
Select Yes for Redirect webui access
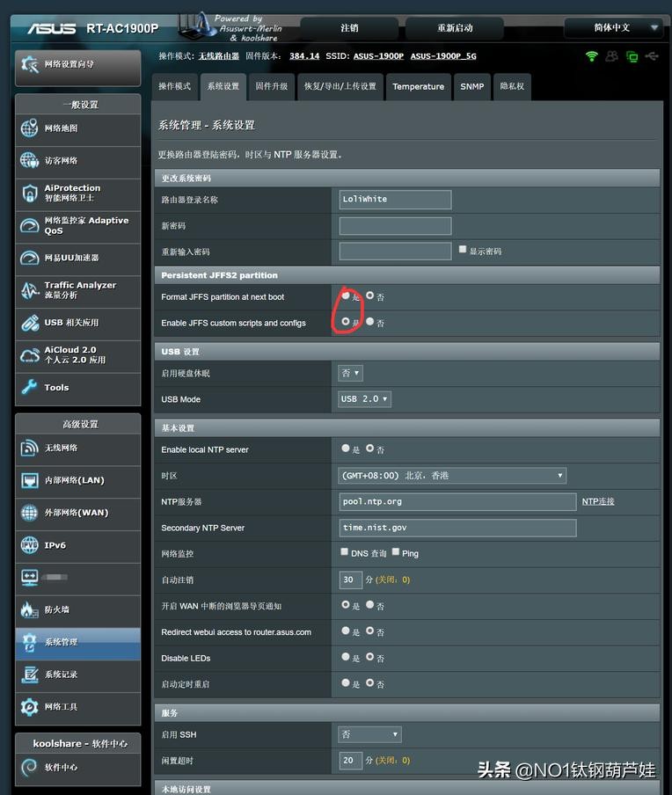346,631
